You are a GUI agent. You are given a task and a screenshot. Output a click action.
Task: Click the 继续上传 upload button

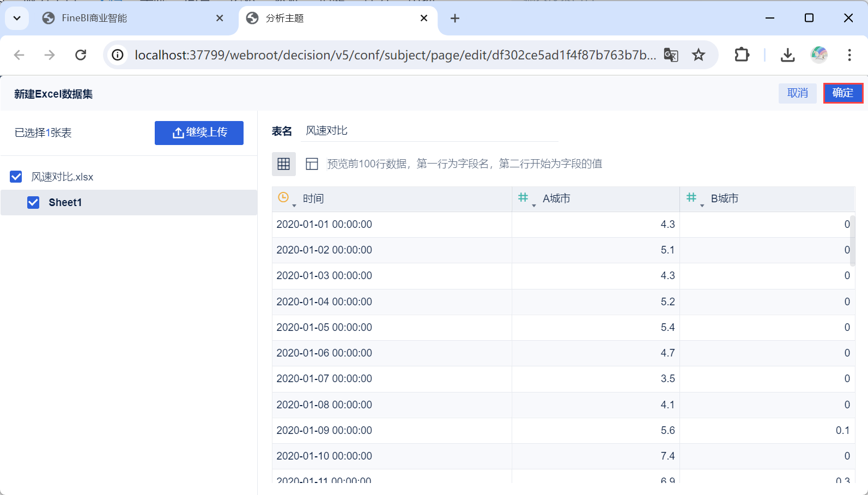(x=199, y=133)
